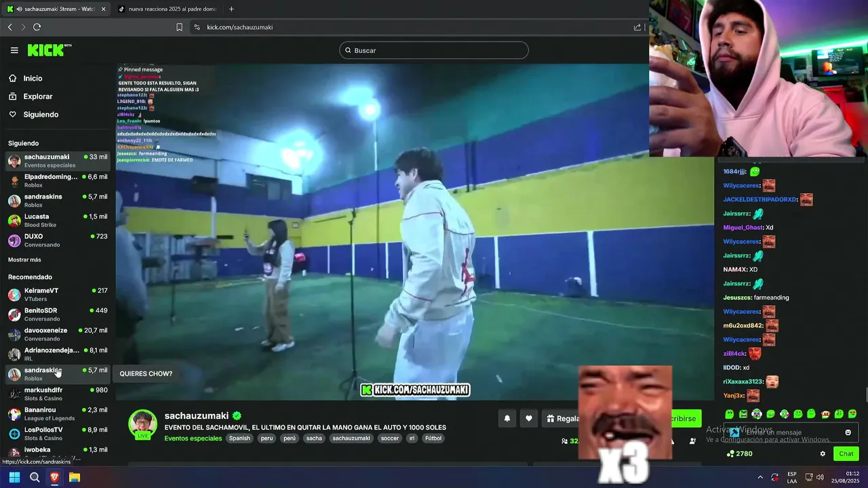The image size is (868, 488).
Task: Open the DUXO Conversando channel
Action: coord(58,240)
